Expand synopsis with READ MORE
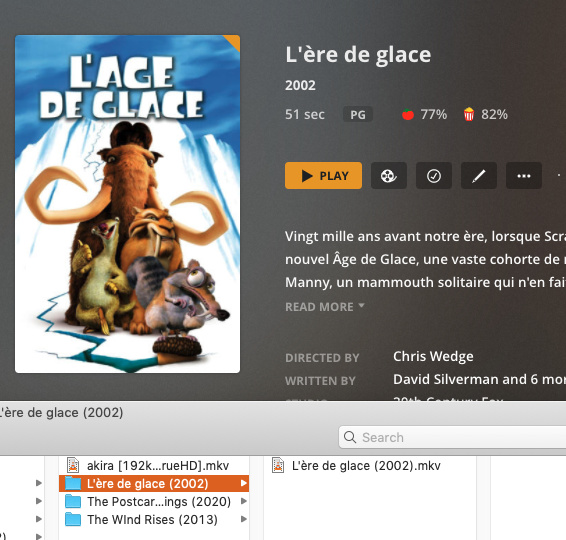566x540 pixels. [325, 307]
